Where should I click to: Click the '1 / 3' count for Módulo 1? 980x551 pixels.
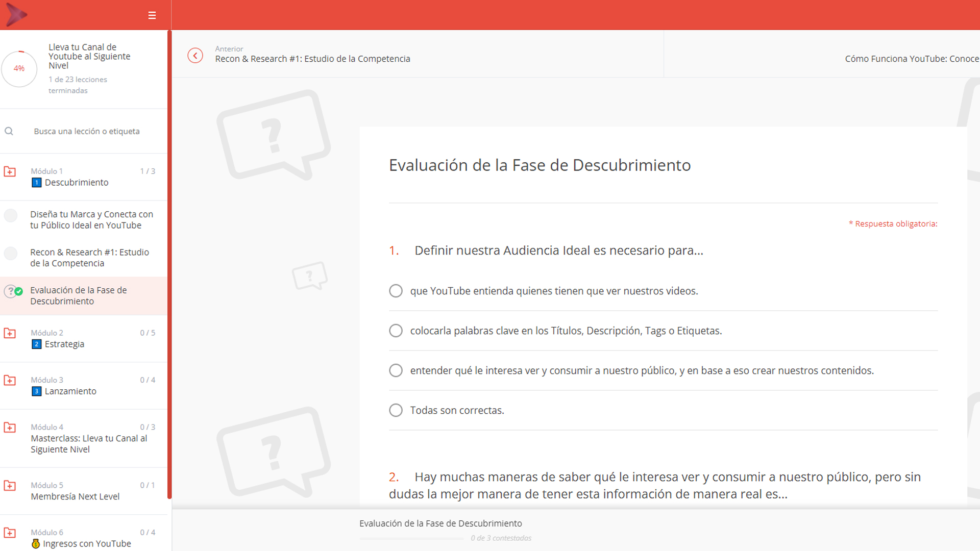click(148, 171)
